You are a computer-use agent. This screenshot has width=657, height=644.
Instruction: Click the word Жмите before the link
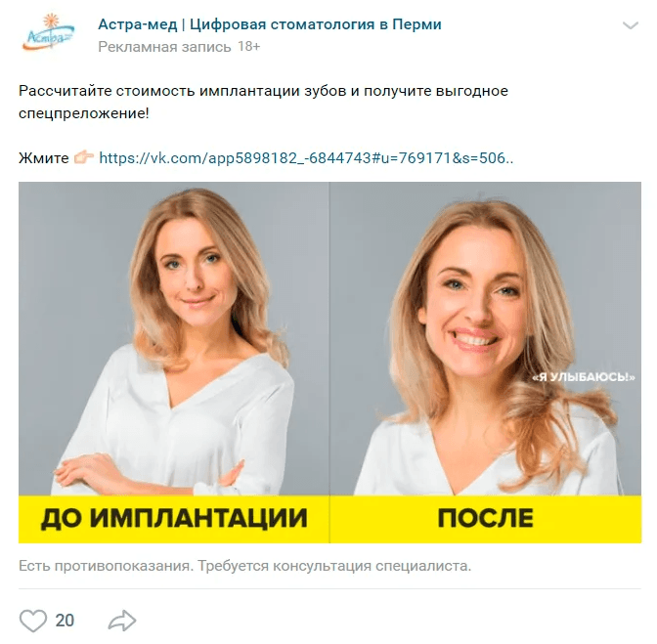coord(44,158)
